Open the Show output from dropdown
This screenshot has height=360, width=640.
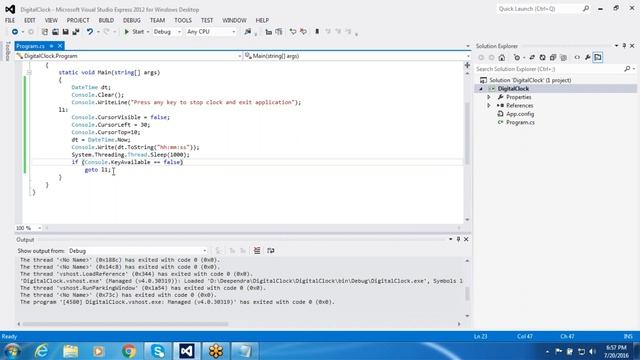coord(204,251)
